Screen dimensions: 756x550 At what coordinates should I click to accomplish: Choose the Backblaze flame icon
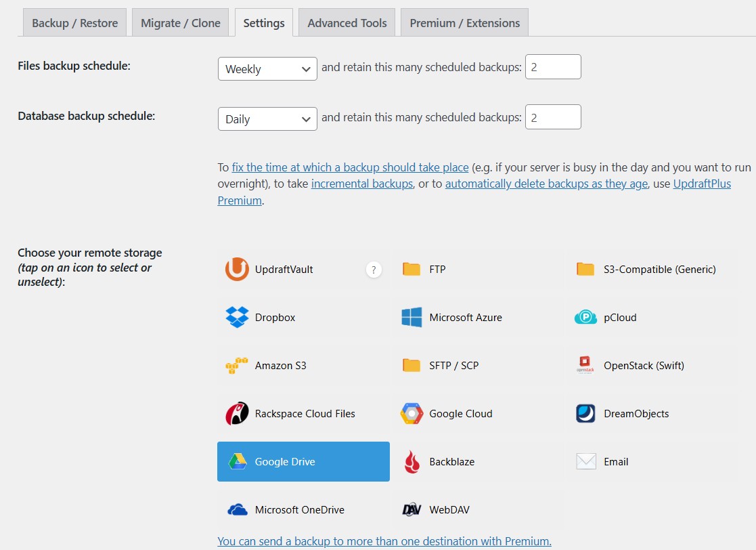coord(412,462)
